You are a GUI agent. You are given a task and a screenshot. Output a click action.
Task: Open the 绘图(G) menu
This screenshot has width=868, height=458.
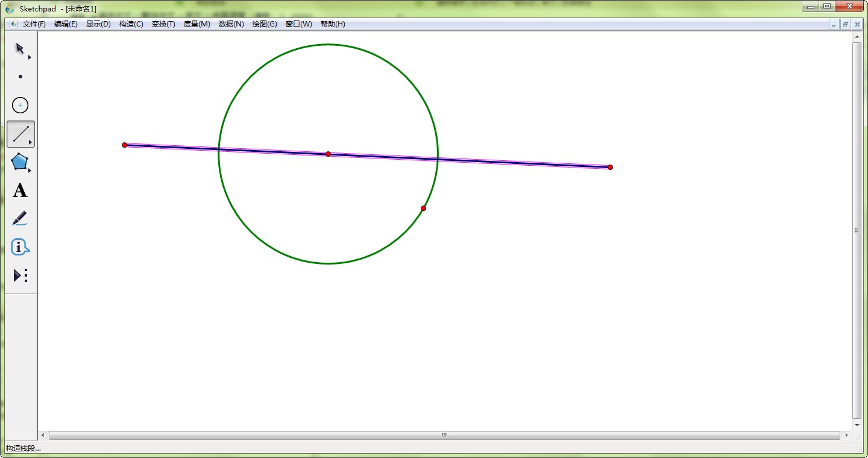click(265, 24)
